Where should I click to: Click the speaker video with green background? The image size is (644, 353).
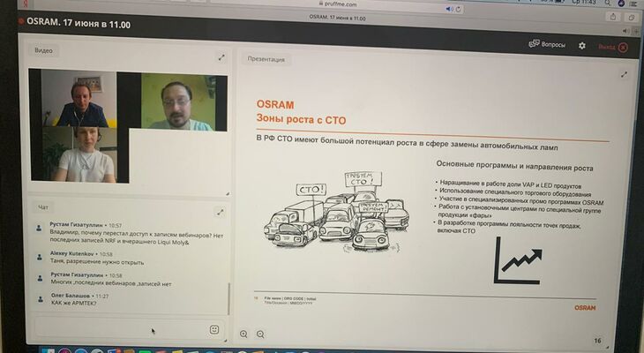tap(179, 101)
